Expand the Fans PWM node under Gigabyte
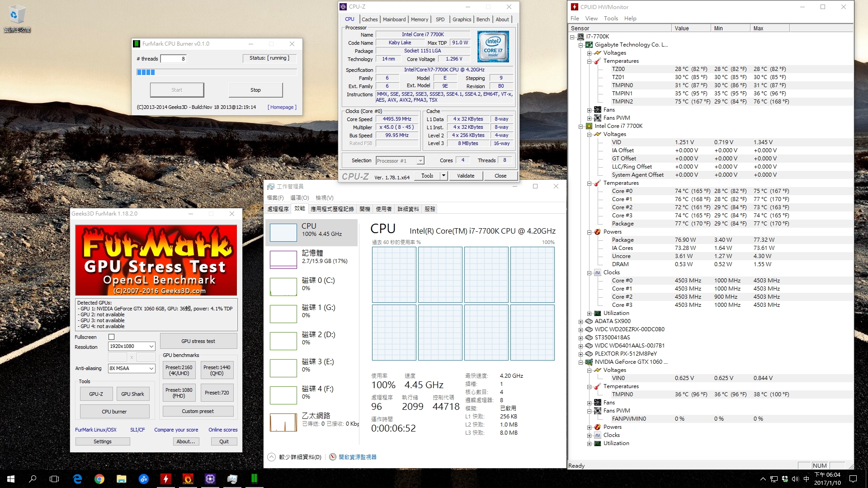This screenshot has width=868, height=488. (x=589, y=118)
